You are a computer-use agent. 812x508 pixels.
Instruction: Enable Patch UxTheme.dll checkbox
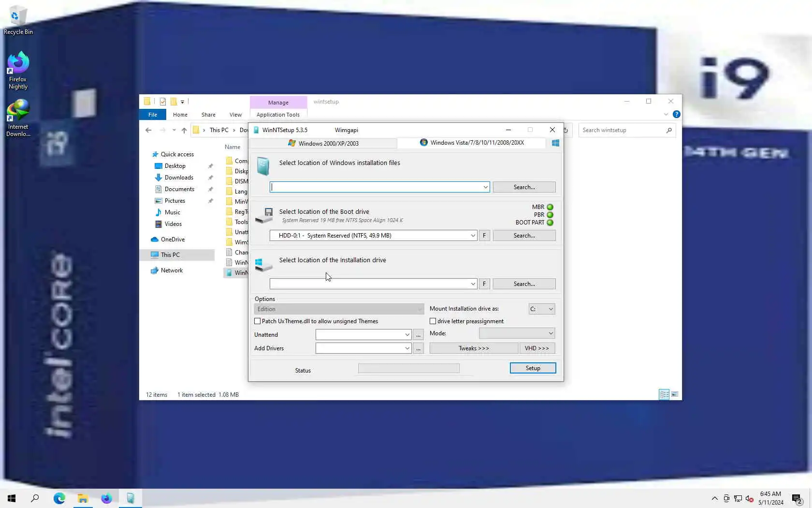258,321
